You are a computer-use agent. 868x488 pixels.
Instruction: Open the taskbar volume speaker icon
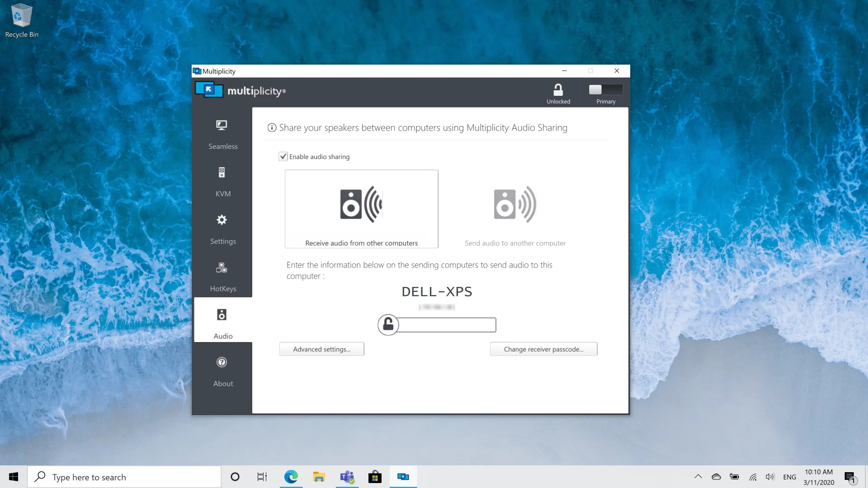coord(770,477)
